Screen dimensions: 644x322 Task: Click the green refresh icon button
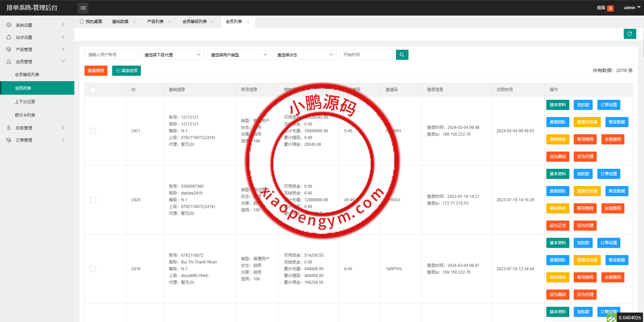pos(629,34)
